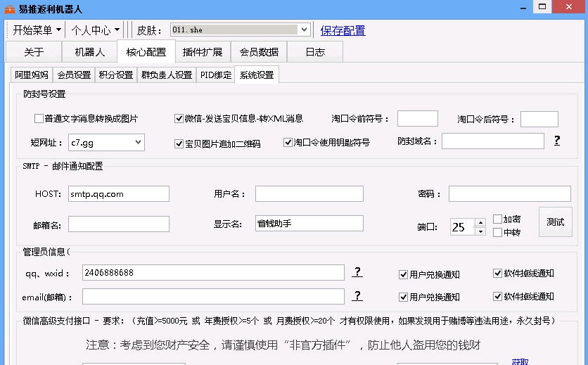This screenshot has height=365, width=588.
Task: Switch to the 机器人 tab
Action: (x=89, y=52)
